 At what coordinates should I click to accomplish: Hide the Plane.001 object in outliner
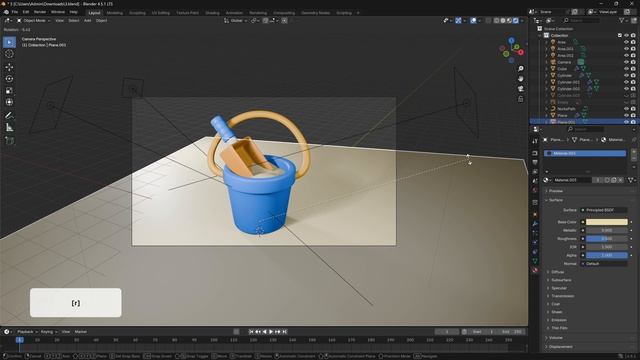click(x=626, y=122)
